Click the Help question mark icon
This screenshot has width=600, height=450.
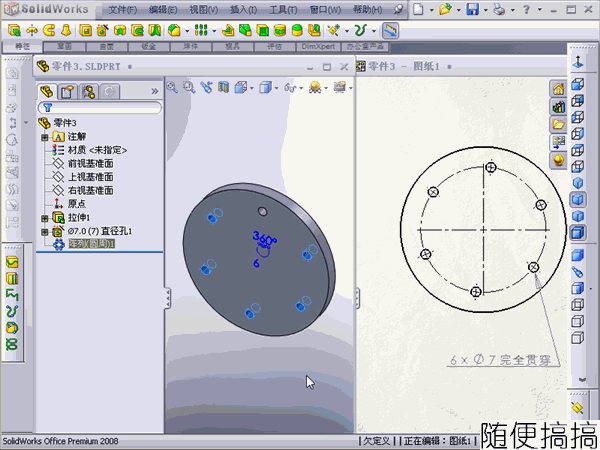point(527,9)
